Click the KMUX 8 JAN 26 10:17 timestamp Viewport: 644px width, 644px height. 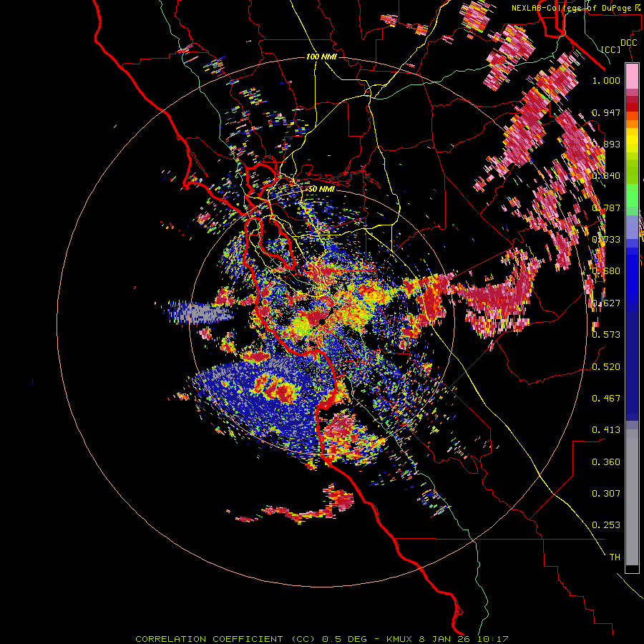[447, 639]
